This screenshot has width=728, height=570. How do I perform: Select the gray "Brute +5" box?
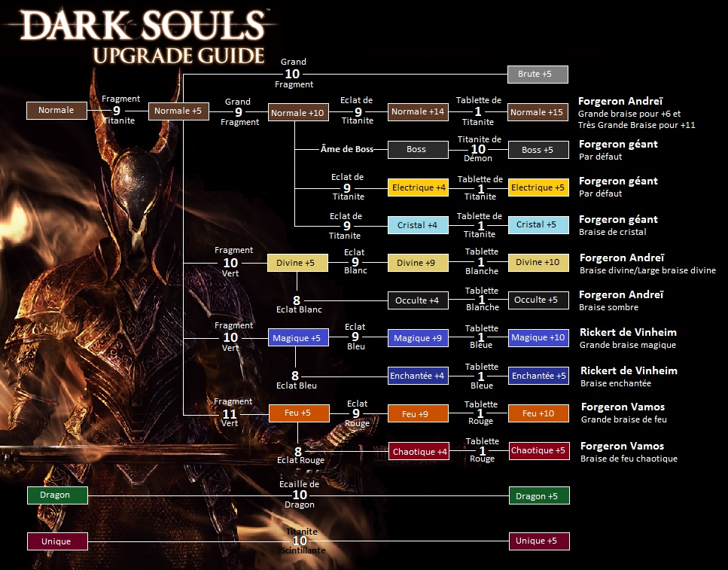tap(538, 75)
